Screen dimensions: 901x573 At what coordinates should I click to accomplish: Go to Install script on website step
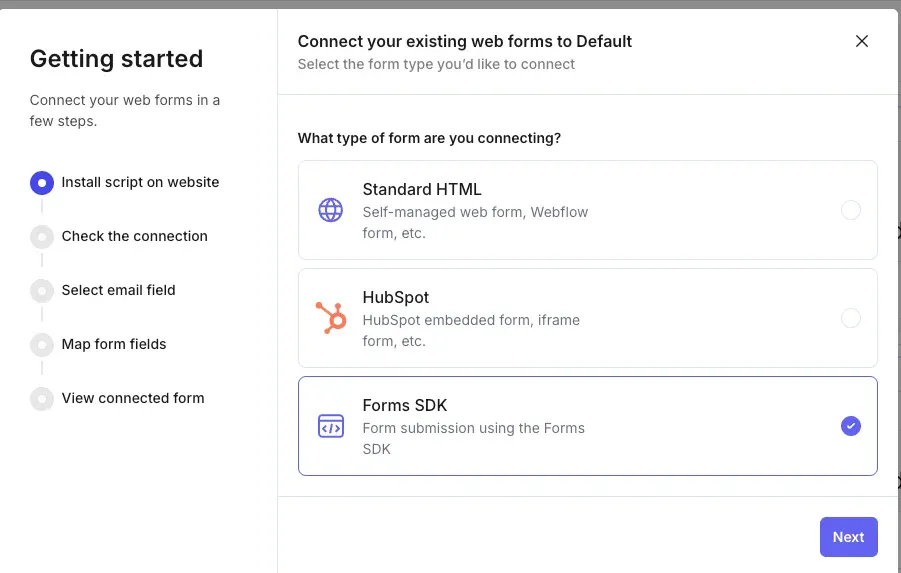(x=140, y=182)
